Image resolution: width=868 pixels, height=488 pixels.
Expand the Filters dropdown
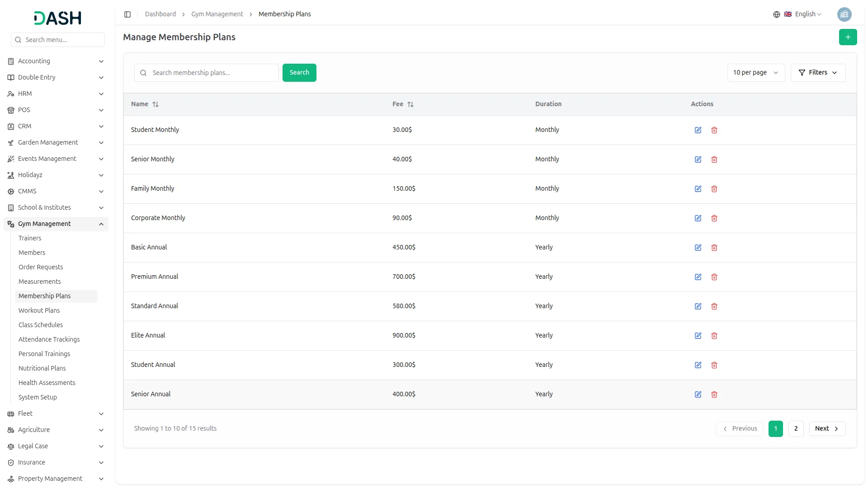[818, 73]
